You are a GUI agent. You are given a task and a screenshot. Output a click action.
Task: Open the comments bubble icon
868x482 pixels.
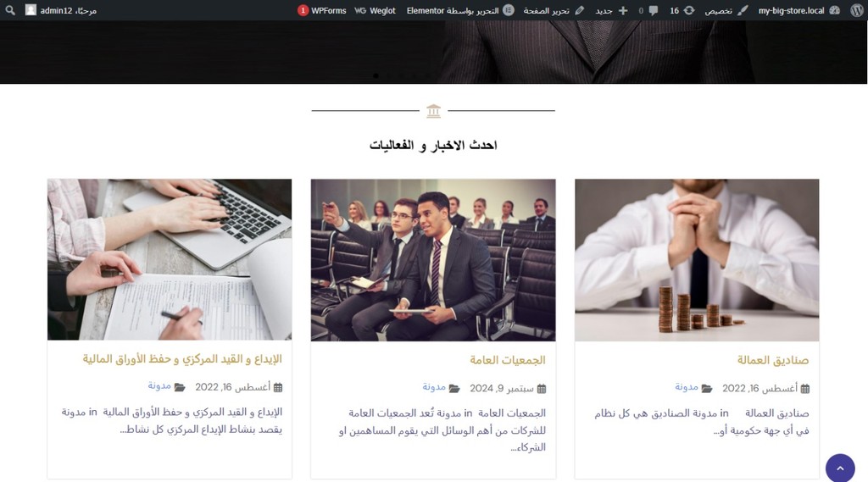point(654,10)
